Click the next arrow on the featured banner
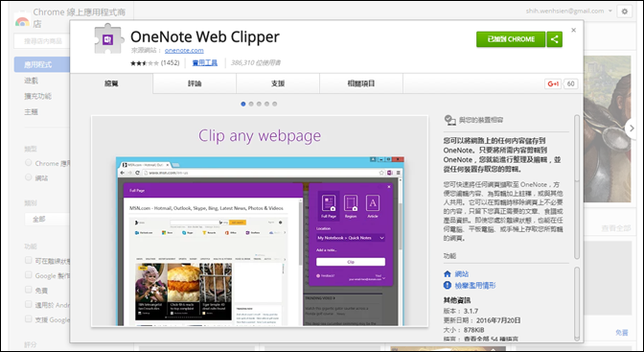Image resolution: width=644 pixels, height=352 pixels. click(632, 129)
